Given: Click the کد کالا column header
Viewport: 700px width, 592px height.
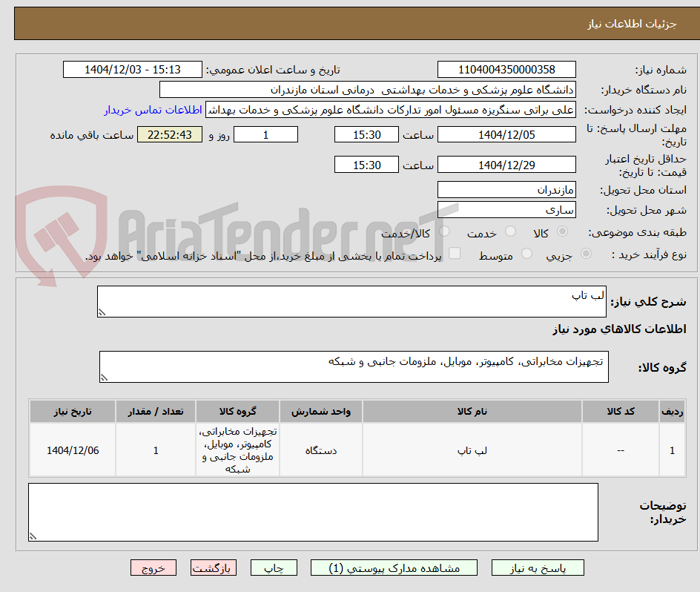Looking at the screenshot, I should pos(621,412).
